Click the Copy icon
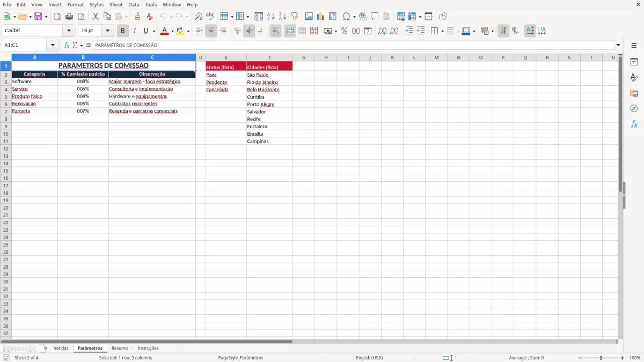 [107, 17]
